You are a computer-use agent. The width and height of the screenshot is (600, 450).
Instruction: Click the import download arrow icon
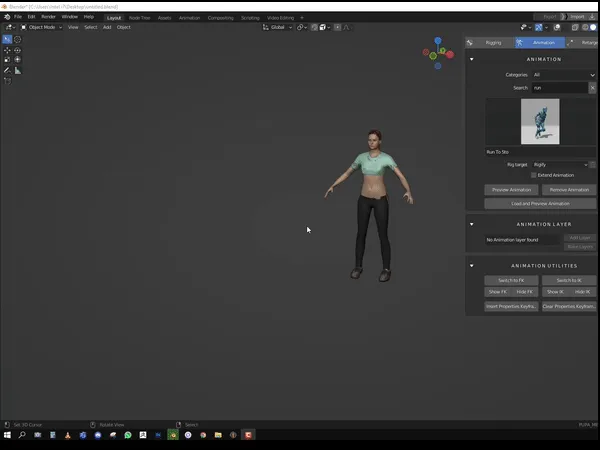pos(592,17)
